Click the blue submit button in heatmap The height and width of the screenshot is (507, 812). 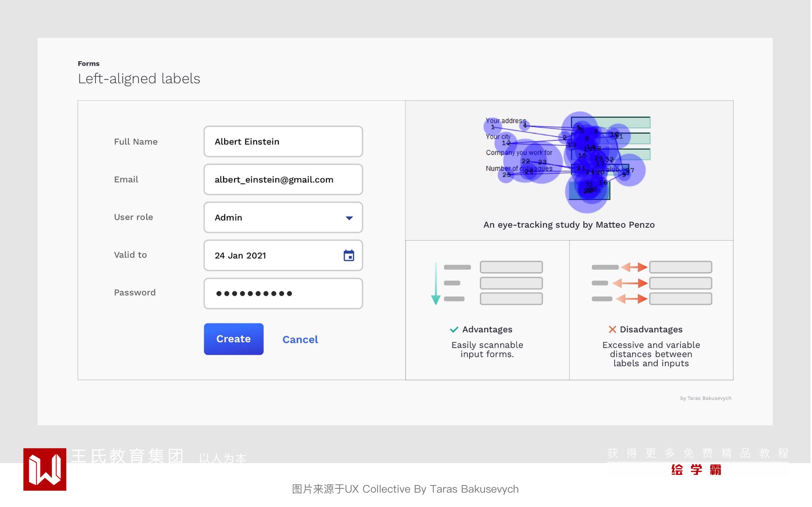[590, 191]
